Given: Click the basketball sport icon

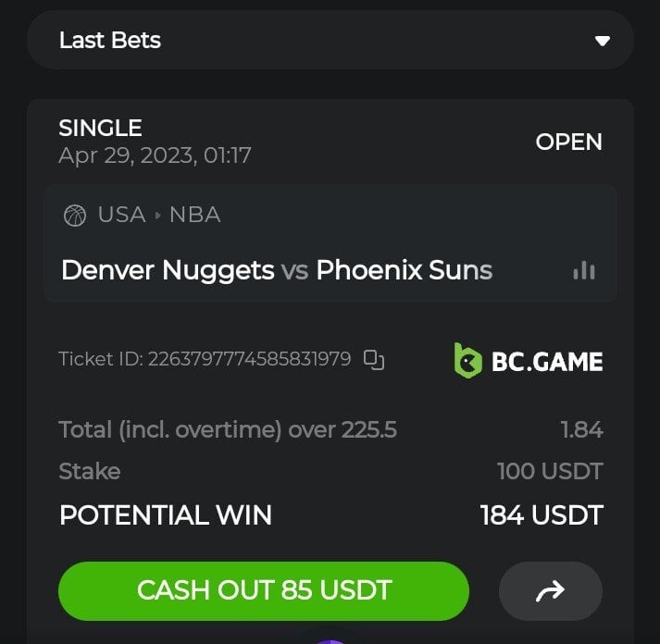Looking at the screenshot, I should click(x=75, y=215).
